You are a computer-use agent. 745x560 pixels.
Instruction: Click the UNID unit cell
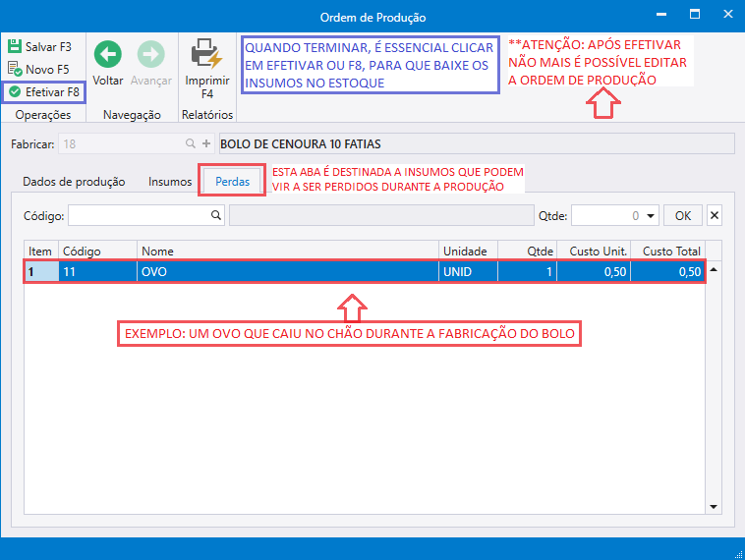coord(469,272)
